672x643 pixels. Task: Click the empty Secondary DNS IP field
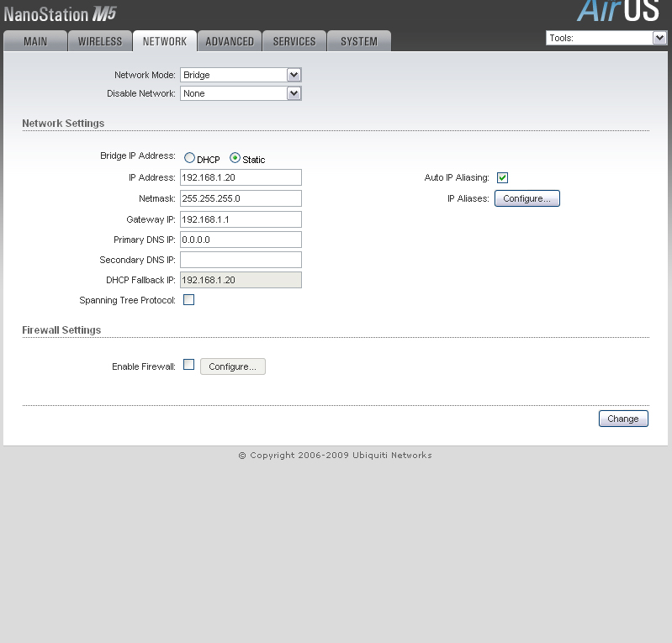pos(241,260)
